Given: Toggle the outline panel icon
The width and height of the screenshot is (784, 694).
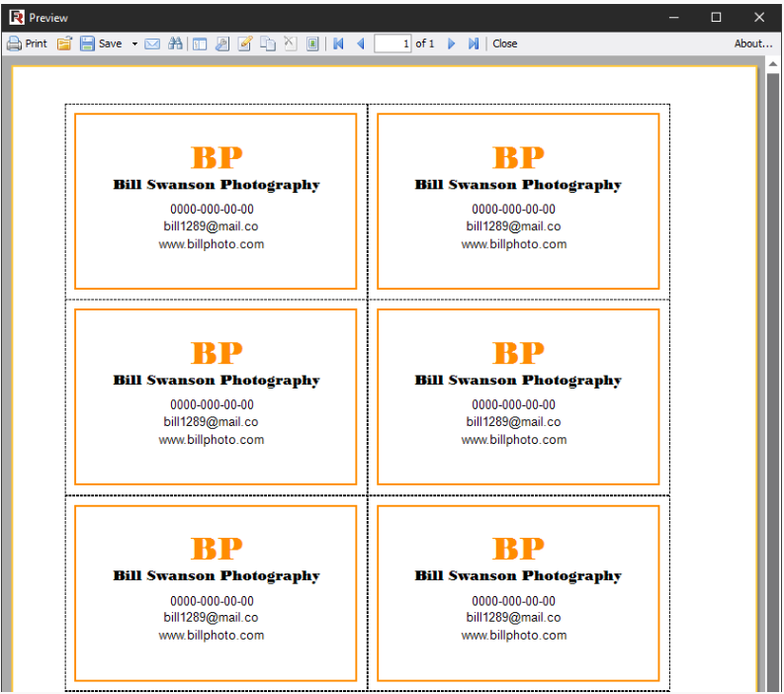Looking at the screenshot, I should tap(200, 44).
